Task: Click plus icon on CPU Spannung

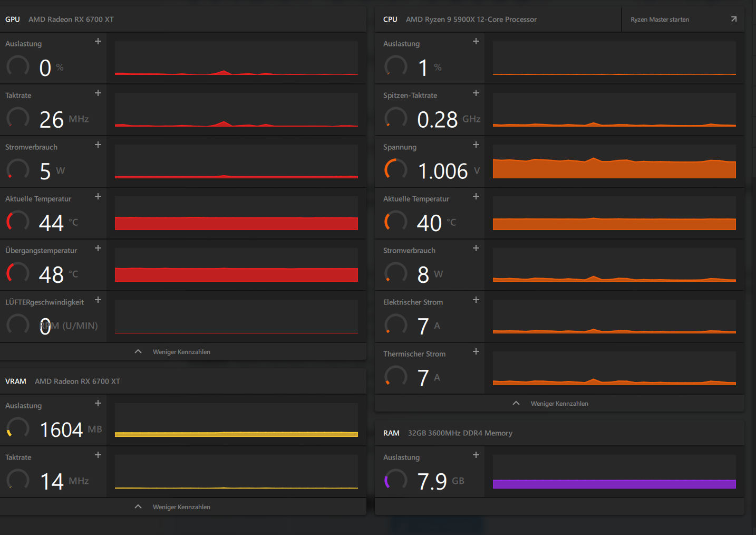Action: [x=476, y=145]
